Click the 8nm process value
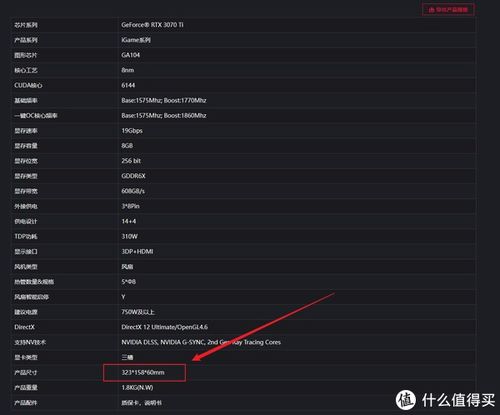Viewport: 500px width, 415px height. (128, 70)
